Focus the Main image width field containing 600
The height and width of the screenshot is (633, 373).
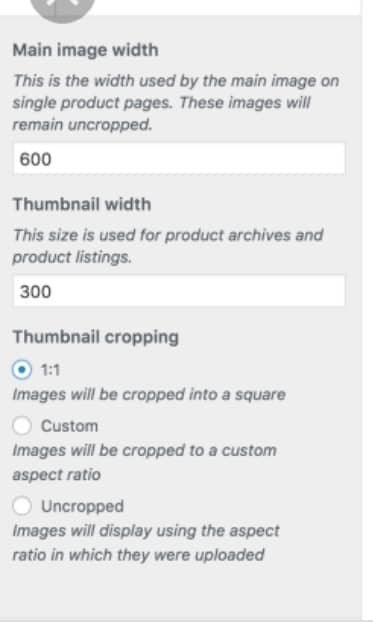coord(179,159)
